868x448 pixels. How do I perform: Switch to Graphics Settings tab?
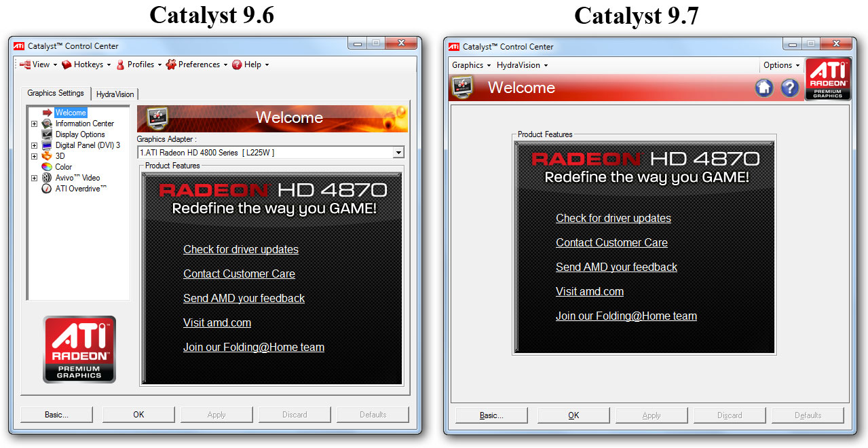click(x=56, y=93)
